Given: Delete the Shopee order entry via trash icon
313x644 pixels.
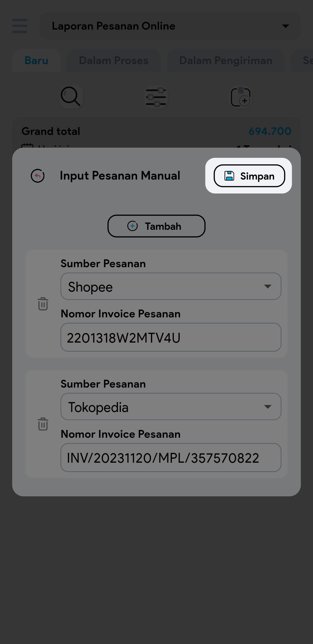Looking at the screenshot, I should (43, 304).
